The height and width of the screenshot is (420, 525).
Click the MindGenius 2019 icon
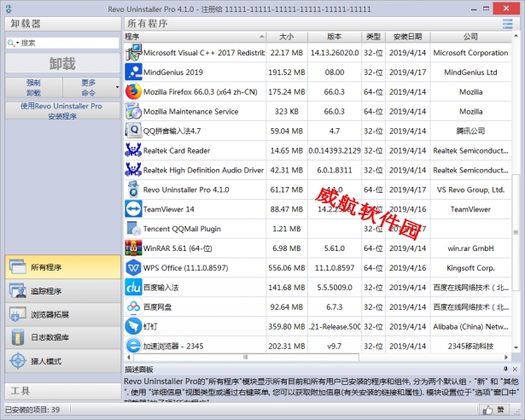click(133, 72)
